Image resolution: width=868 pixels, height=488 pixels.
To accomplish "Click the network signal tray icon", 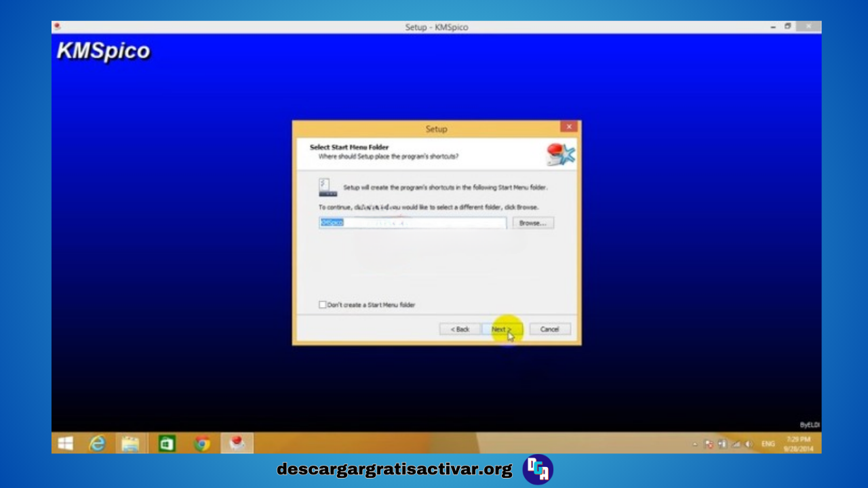I will tap(736, 444).
